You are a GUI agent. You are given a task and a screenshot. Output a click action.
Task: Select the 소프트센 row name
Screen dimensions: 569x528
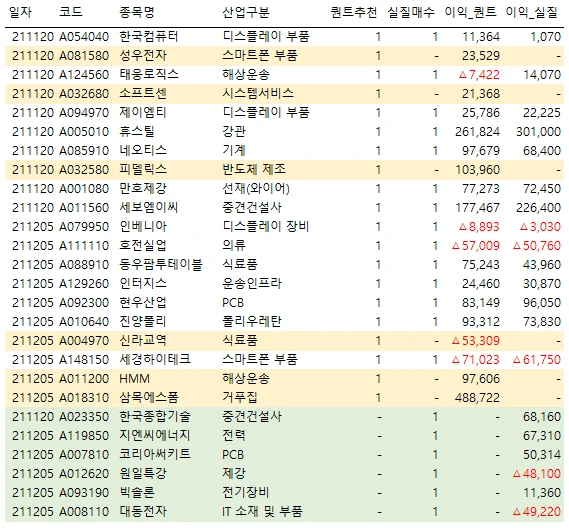pyautogui.click(x=143, y=93)
